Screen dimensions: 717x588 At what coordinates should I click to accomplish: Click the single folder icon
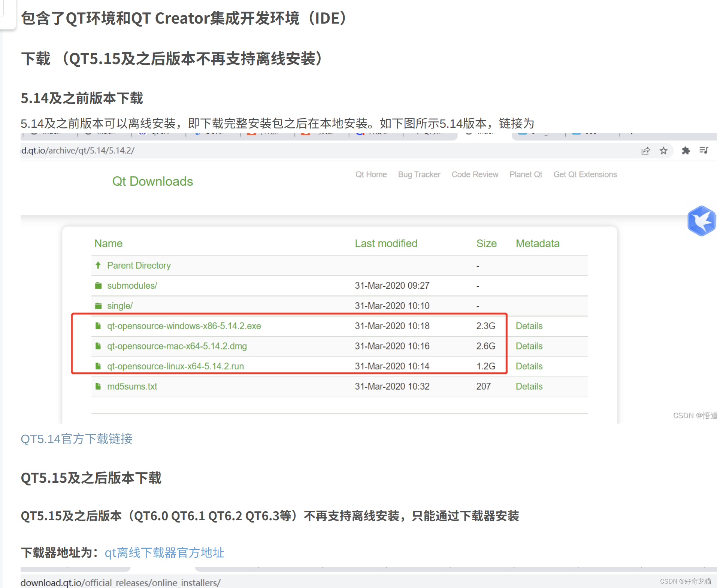click(x=98, y=306)
